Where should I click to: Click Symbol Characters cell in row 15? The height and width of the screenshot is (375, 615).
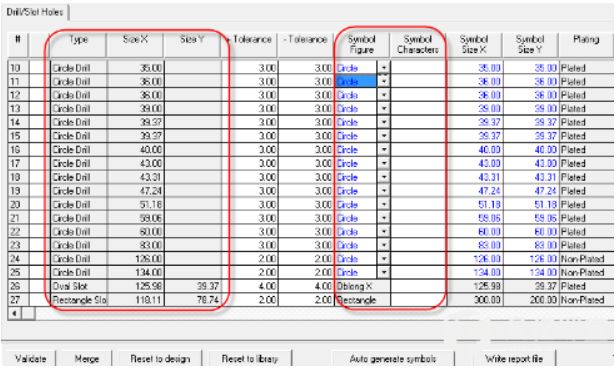tap(418, 136)
